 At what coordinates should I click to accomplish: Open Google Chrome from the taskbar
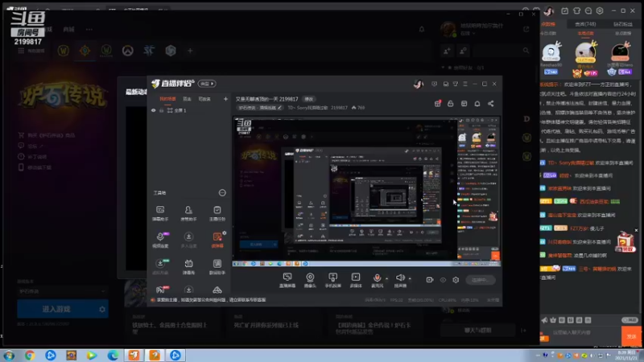(30, 355)
